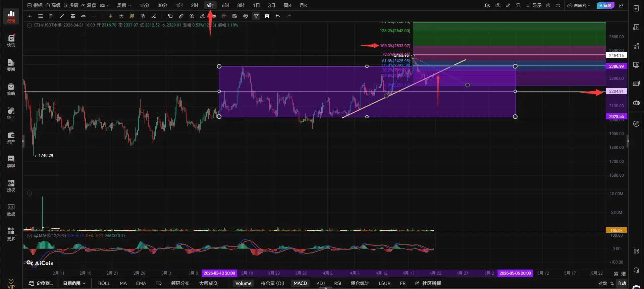The width and height of the screenshot is (644, 289).
Task: Toggle the MACD indicator
Action: pos(300,283)
